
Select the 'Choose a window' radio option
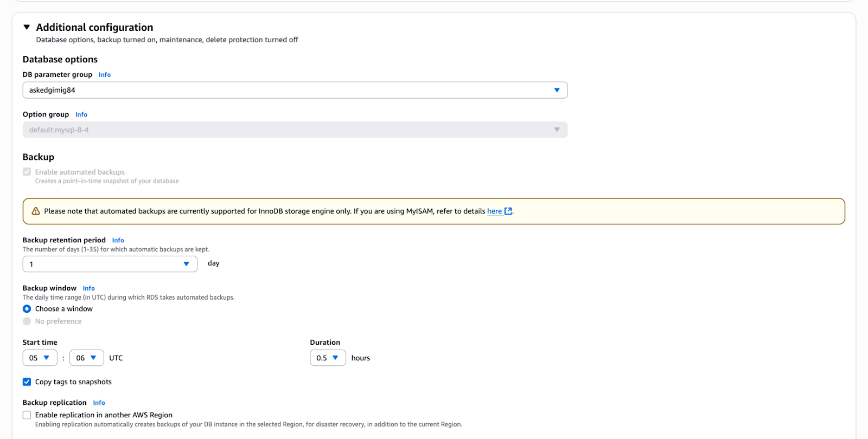[27, 309]
